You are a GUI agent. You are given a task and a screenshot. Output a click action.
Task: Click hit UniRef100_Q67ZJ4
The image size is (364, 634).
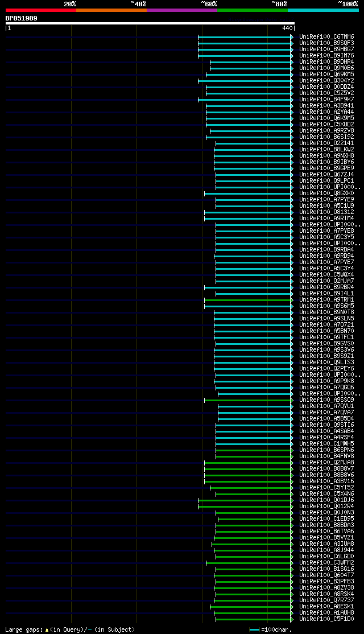pyautogui.click(x=327, y=175)
